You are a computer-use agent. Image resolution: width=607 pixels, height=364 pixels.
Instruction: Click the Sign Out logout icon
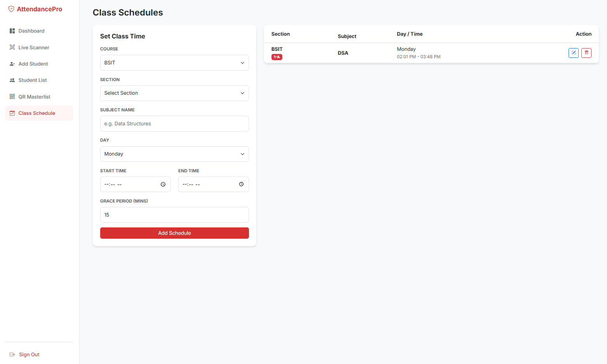13,354
